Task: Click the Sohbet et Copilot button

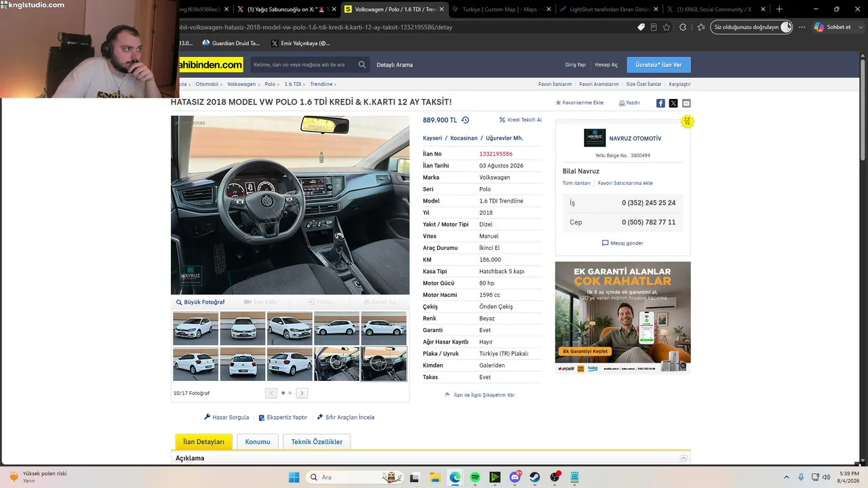Action: (832, 27)
